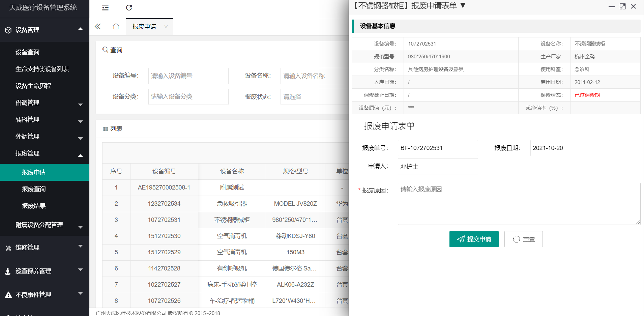The image size is (644, 316).
Task: Switch to the 报废申请 tab
Action: point(144,27)
